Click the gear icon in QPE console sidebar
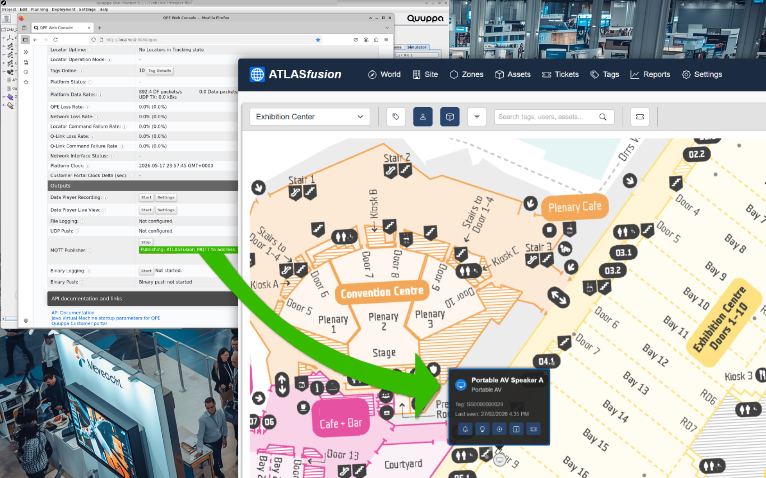766x478 pixels. pyautogui.click(x=26, y=321)
